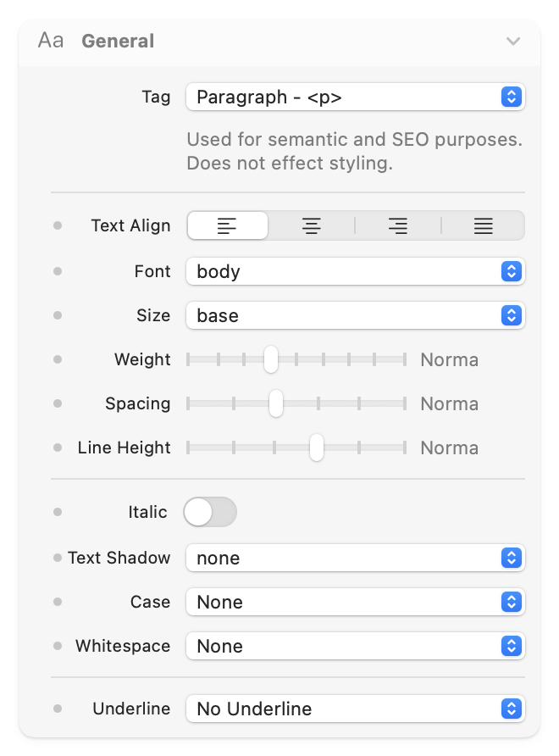Screen dimensions: 559x756
Task: Collapse the General section chevron
Action: pyautogui.click(x=512, y=41)
